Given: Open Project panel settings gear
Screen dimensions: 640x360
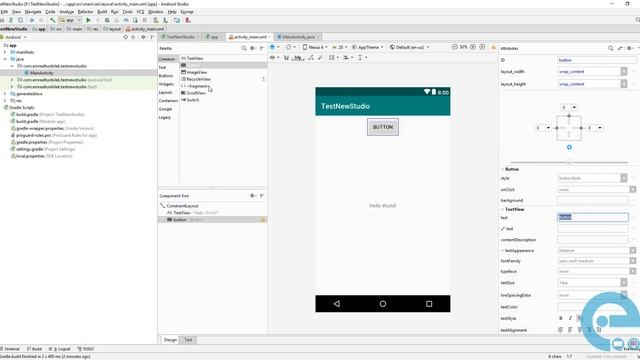Looking at the screenshot, I should 143,37.
